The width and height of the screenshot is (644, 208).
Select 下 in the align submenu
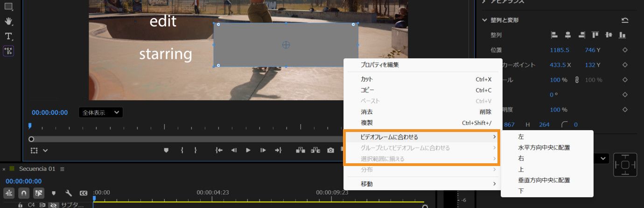(547, 191)
